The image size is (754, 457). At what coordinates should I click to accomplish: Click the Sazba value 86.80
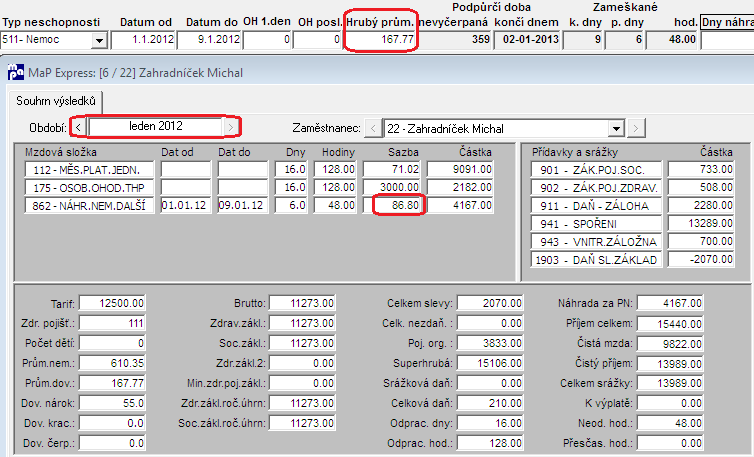point(399,205)
